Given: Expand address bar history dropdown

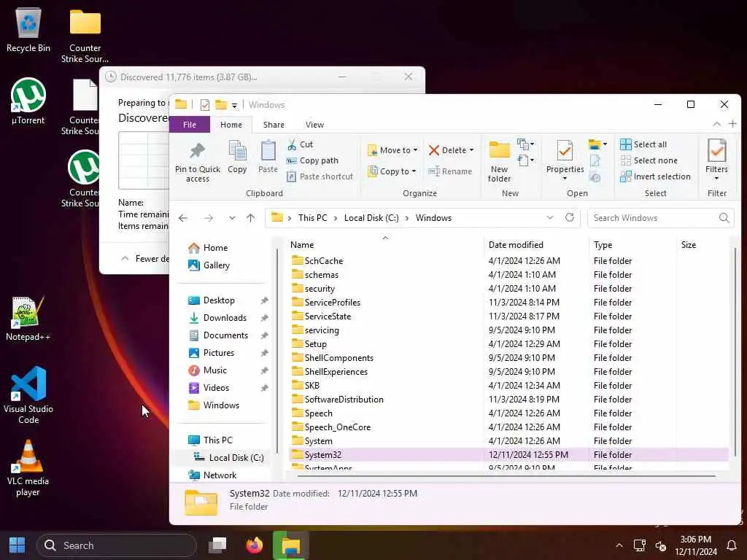Looking at the screenshot, I should 550,217.
